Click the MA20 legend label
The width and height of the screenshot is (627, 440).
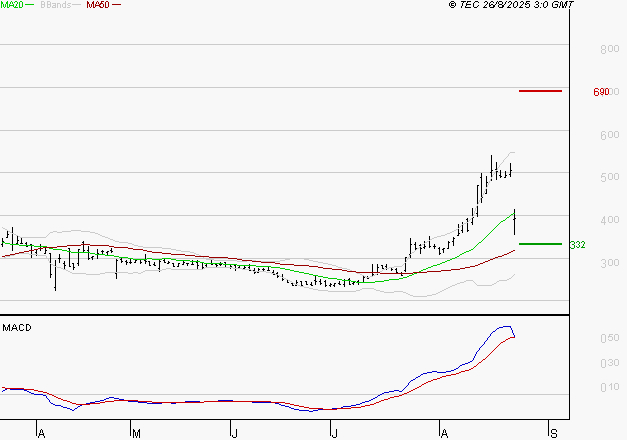11,5
